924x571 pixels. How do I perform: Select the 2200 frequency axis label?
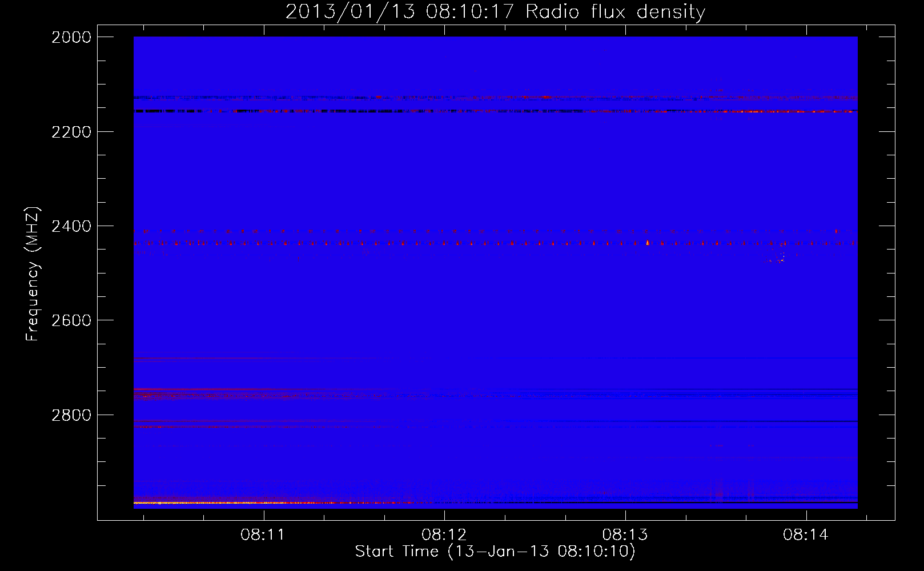[71, 132]
